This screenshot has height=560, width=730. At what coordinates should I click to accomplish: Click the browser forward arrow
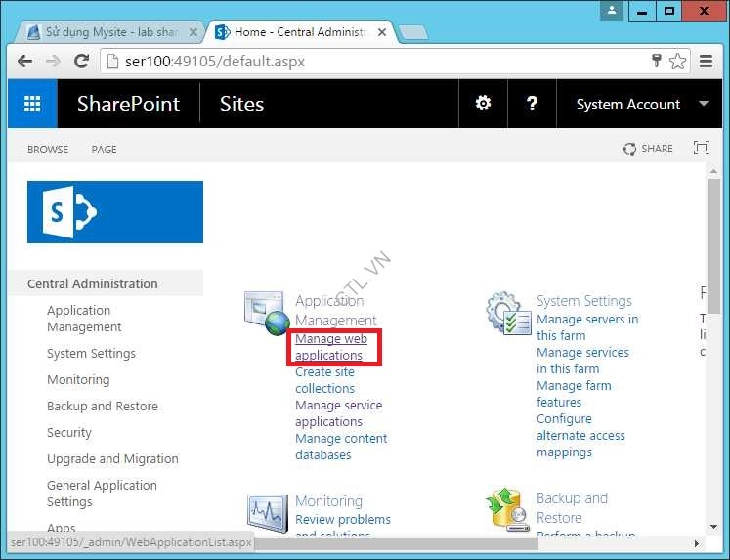(54, 61)
